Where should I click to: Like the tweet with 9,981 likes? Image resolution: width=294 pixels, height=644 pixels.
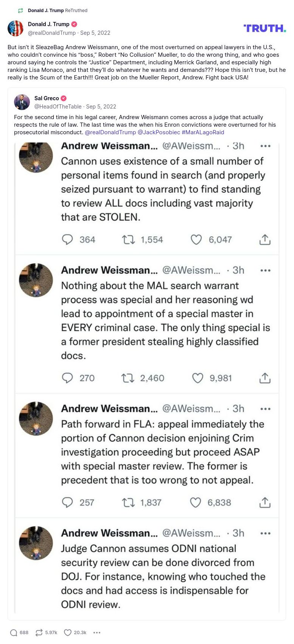[x=198, y=378]
